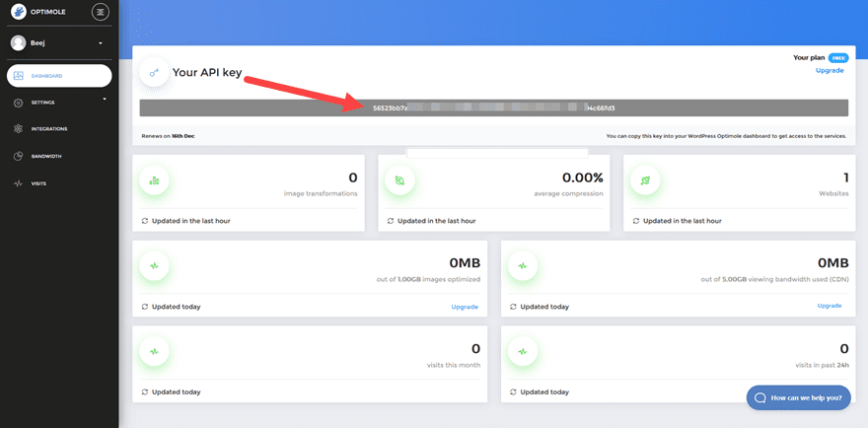Click the images optimized pulse icon
The height and width of the screenshot is (428, 868).
154,265
